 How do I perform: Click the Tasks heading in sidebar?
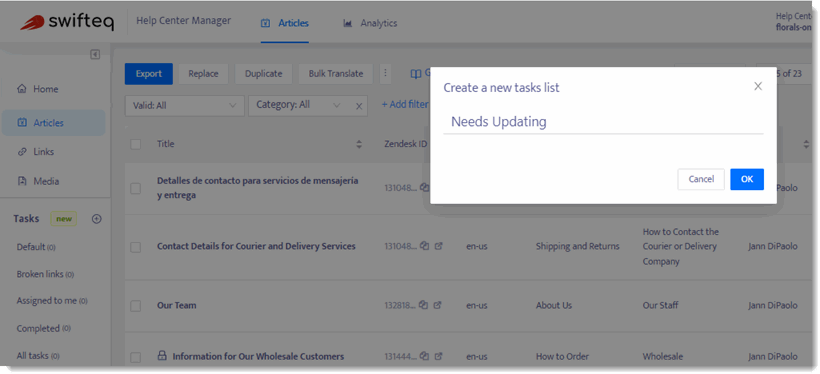coord(26,219)
